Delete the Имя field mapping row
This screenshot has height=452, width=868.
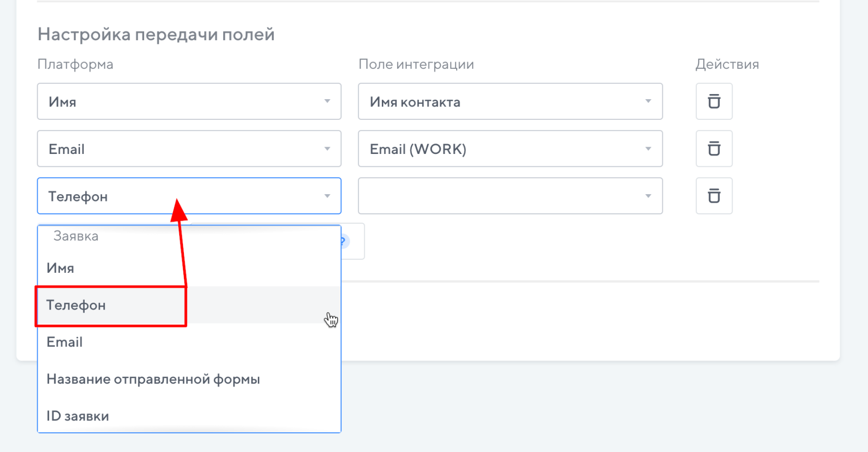point(714,101)
